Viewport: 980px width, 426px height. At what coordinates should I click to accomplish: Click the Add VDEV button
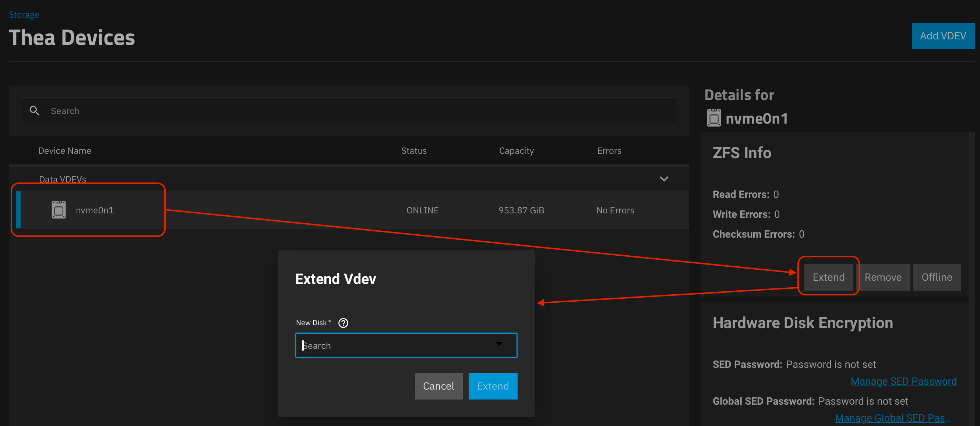pos(943,36)
